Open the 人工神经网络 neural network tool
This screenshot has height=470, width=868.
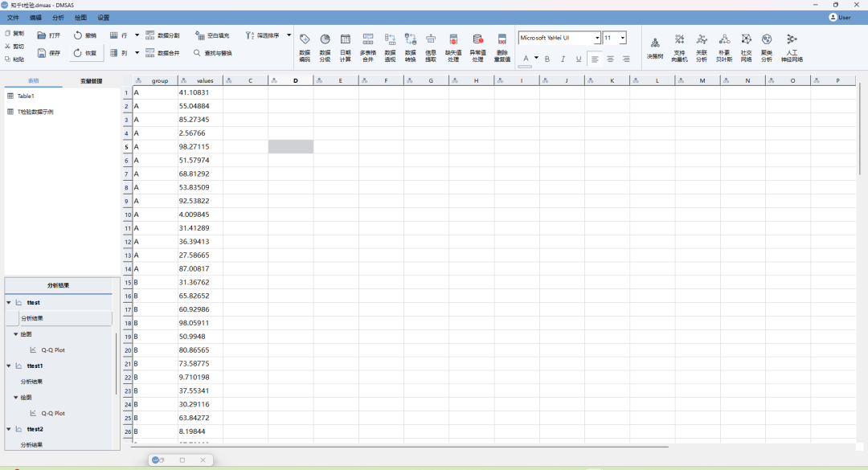coord(792,47)
